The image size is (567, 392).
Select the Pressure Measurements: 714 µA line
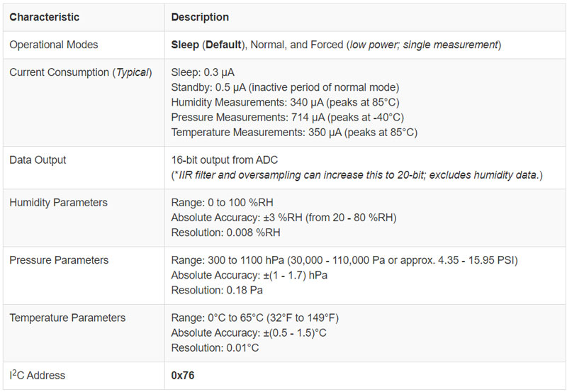287,118
